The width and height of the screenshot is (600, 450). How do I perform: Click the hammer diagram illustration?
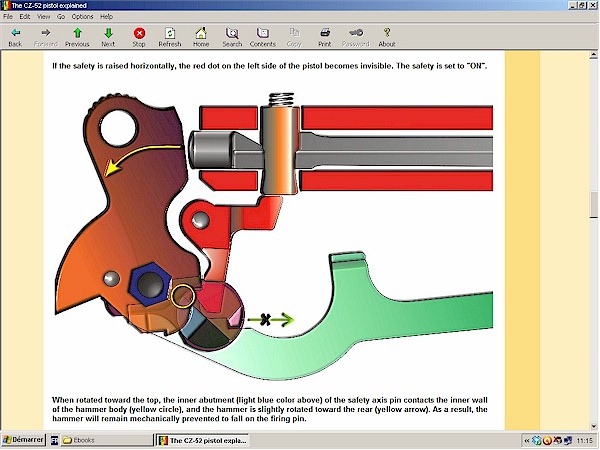pos(273,236)
